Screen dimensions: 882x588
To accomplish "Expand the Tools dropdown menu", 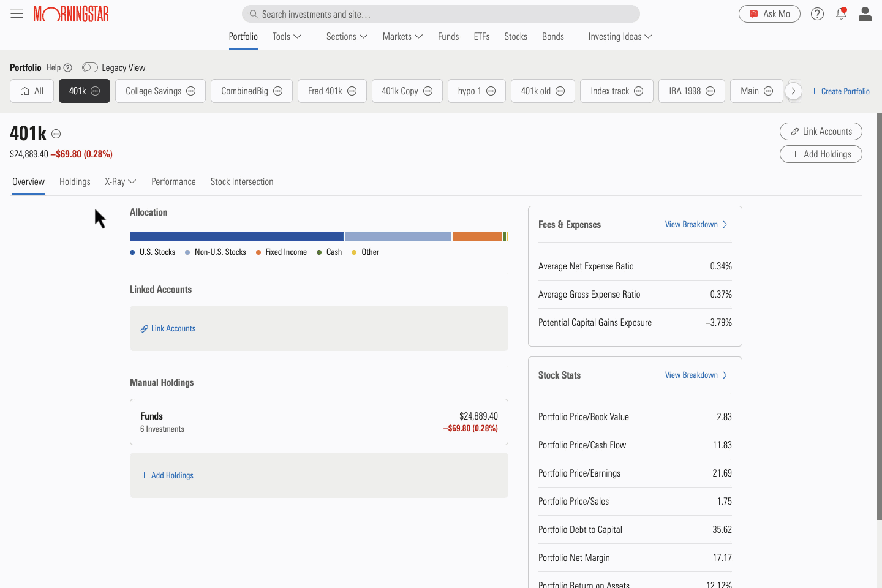I will tap(287, 37).
